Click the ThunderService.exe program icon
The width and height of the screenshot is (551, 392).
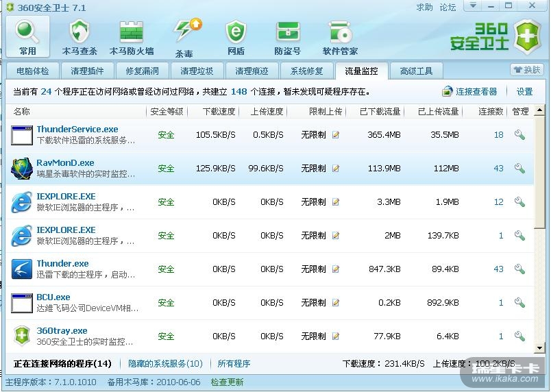tap(22, 135)
